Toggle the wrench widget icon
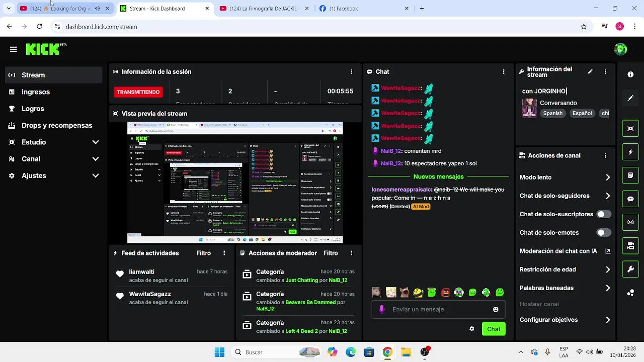Image resolution: width=644 pixels, height=362 pixels. [630, 269]
